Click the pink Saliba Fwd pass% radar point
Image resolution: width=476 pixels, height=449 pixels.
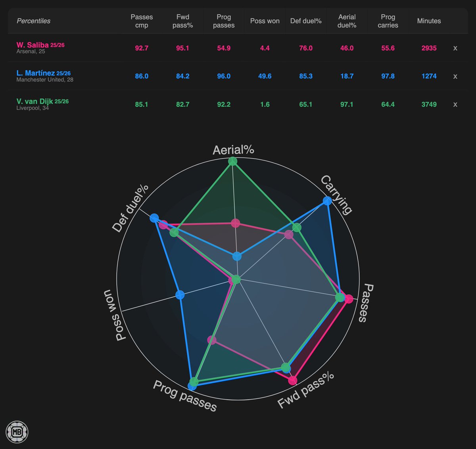tap(292, 380)
